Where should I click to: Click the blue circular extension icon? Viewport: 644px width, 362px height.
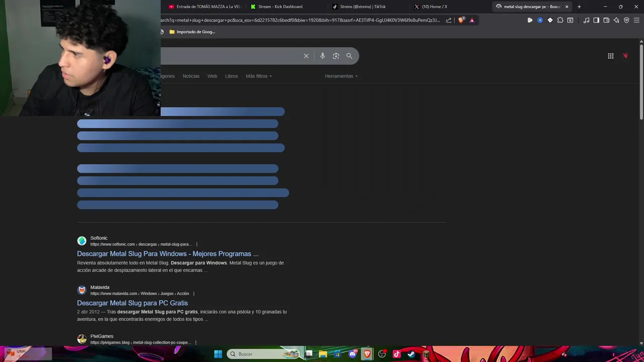click(x=540, y=20)
